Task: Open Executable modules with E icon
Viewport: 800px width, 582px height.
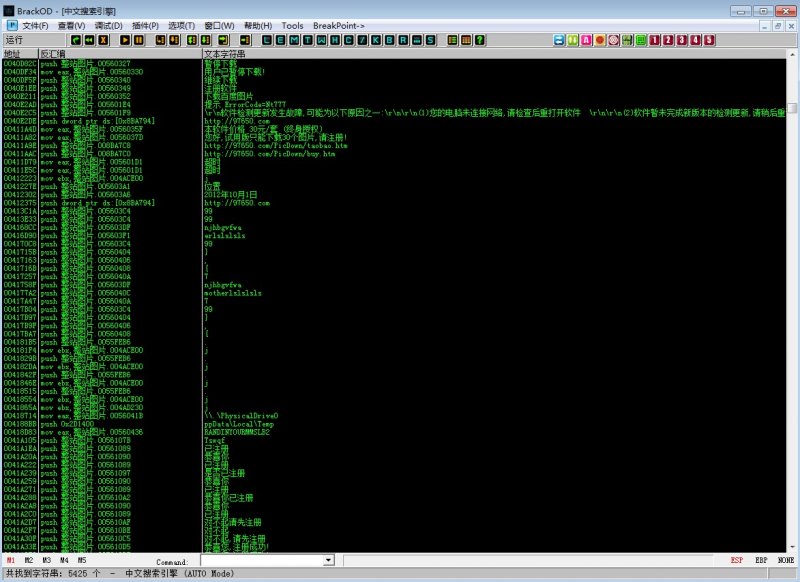Action: [280, 40]
